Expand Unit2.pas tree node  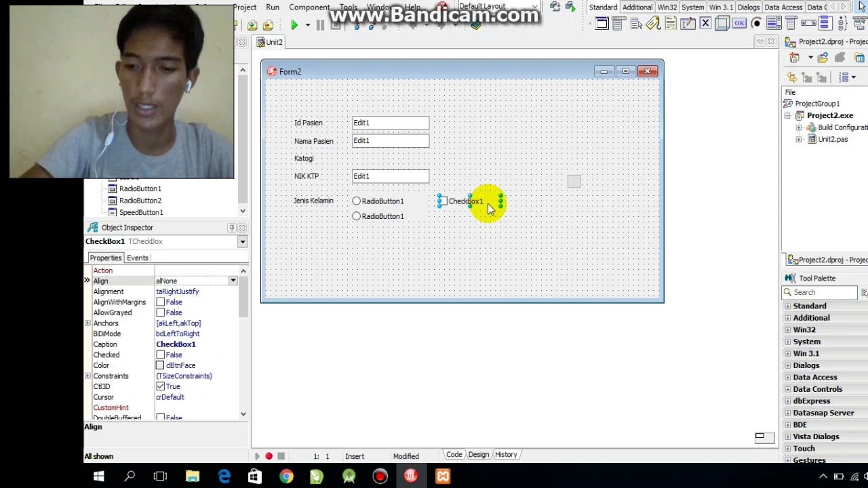point(799,139)
